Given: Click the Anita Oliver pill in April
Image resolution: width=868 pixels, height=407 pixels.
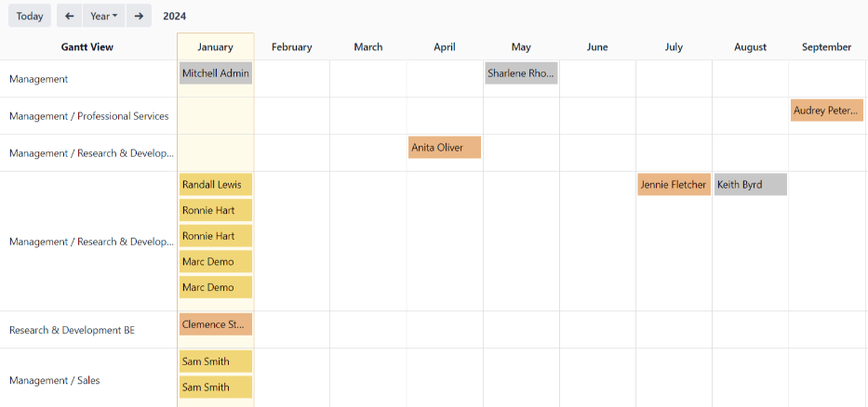Looking at the screenshot, I should [x=445, y=148].
